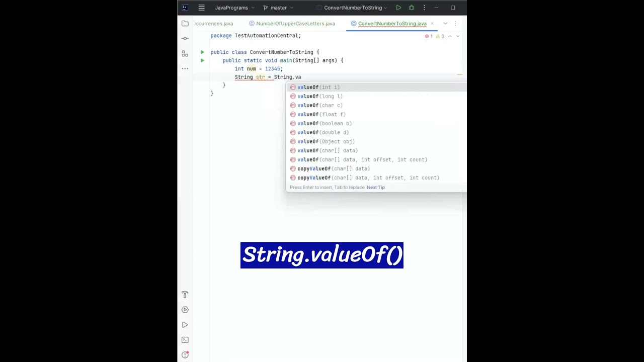
Task: Launch Debug with the bug icon
Action: 411,8
